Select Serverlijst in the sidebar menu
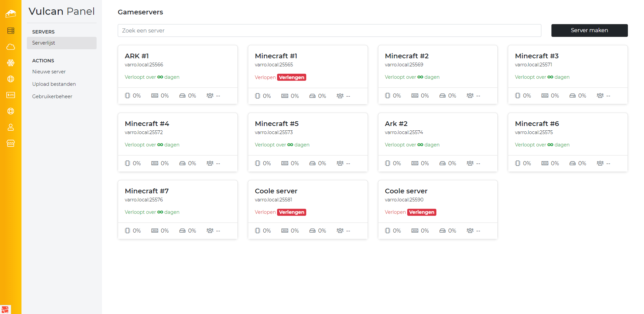 [x=44, y=43]
